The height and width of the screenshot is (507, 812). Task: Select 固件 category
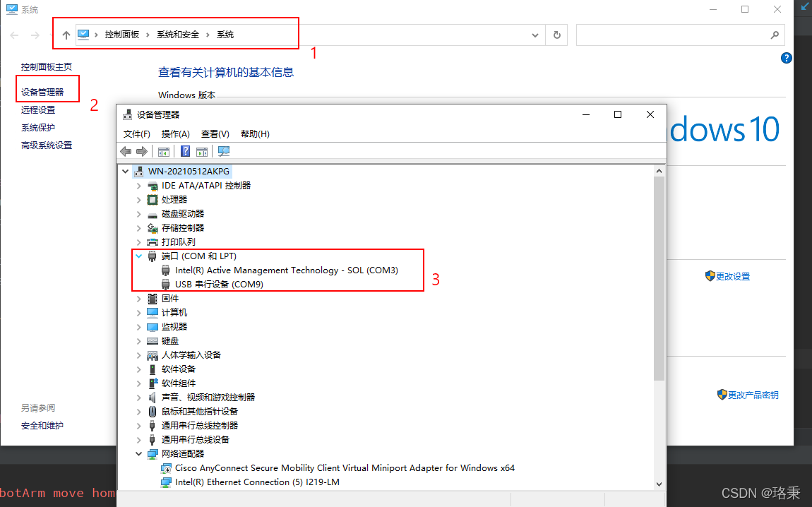click(170, 298)
